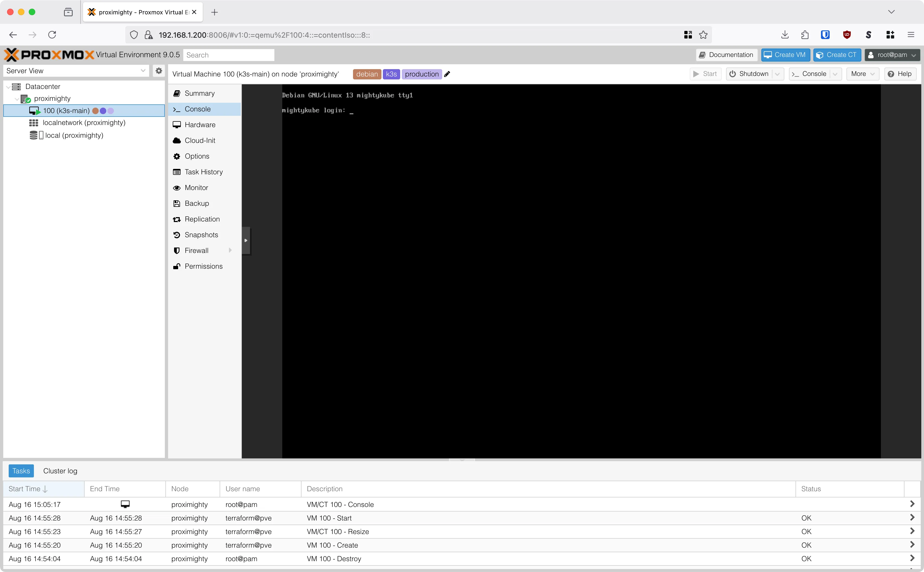Open the Replication panel

click(x=203, y=219)
